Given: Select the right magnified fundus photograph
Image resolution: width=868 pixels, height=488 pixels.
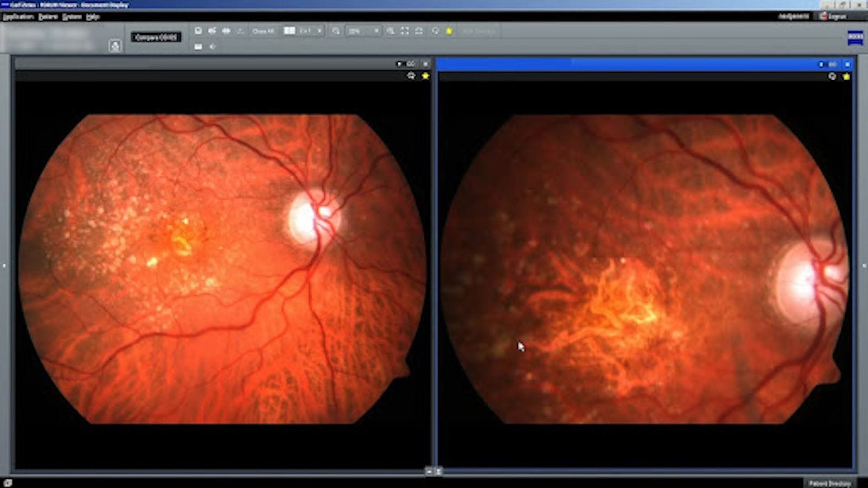Looking at the screenshot, I should pos(644,268).
